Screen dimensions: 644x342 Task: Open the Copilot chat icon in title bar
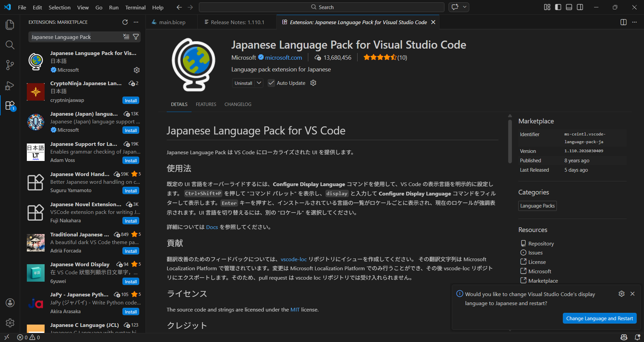[x=455, y=7]
